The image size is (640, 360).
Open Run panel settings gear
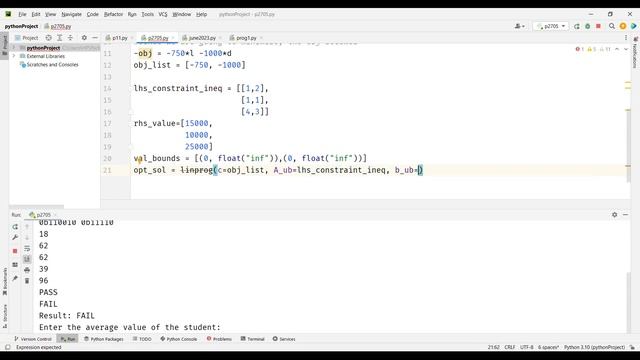pos(614,215)
